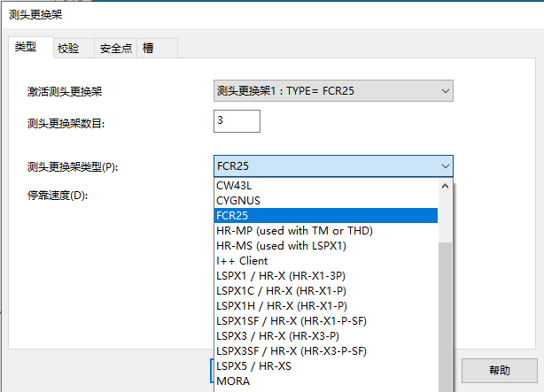
Task: Select LSPX1C / HR-X (HR-X1-P)
Action: point(325,291)
